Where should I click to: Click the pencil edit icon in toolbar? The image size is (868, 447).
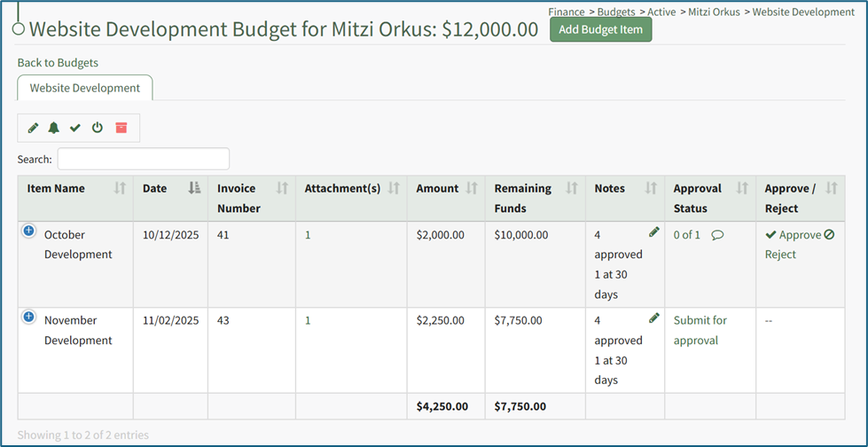(33, 128)
